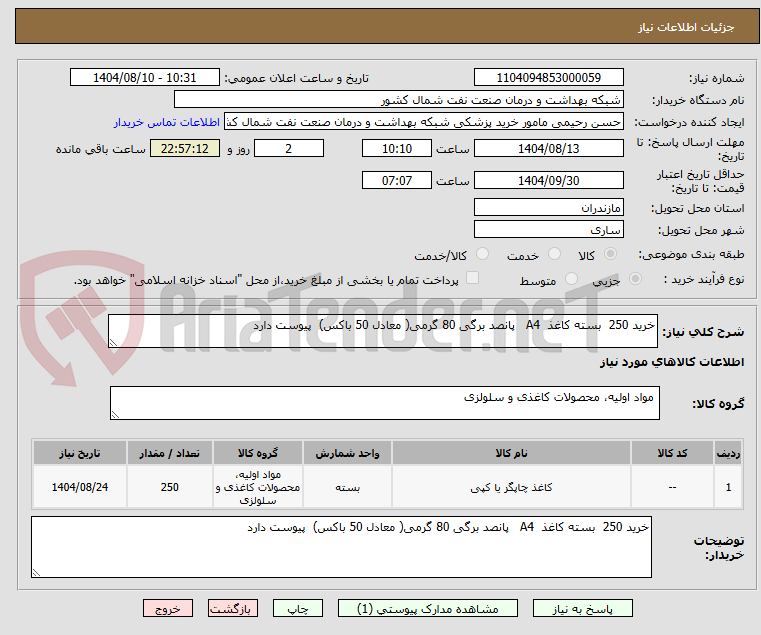Screen dimensions: 761x635
Task: Click the اطلاعات کالاهای مورد نیاز heading
Action: pos(672,362)
